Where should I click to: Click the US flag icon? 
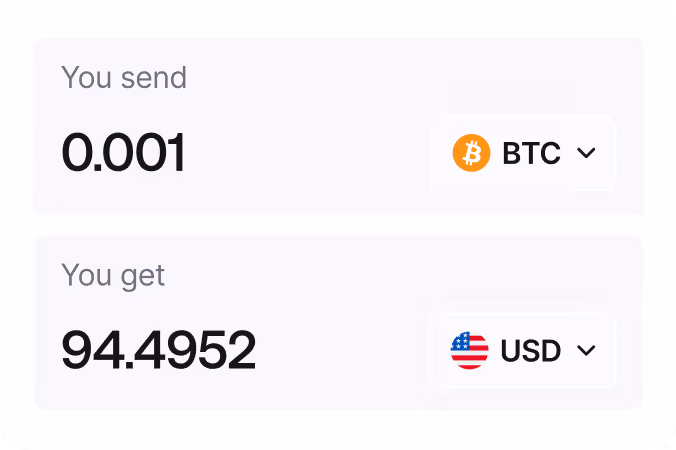point(469,351)
